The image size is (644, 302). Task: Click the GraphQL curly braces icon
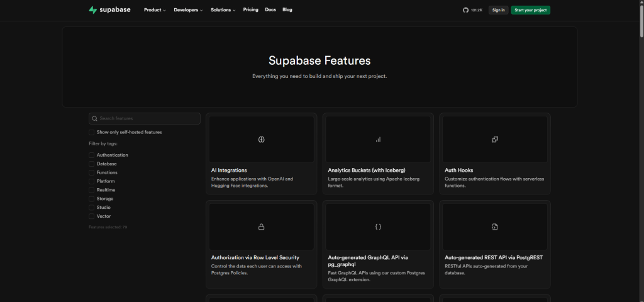[x=378, y=226]
